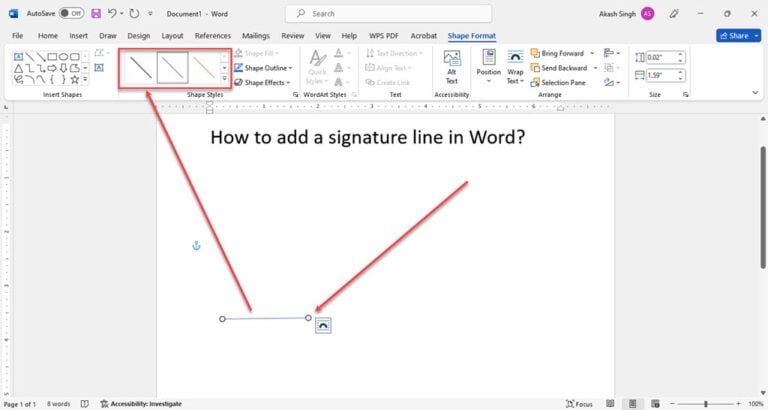Switch to the Layout tab
Image resolution: width=768 pixels, height=410 pixels.
(x=172, y=36)
